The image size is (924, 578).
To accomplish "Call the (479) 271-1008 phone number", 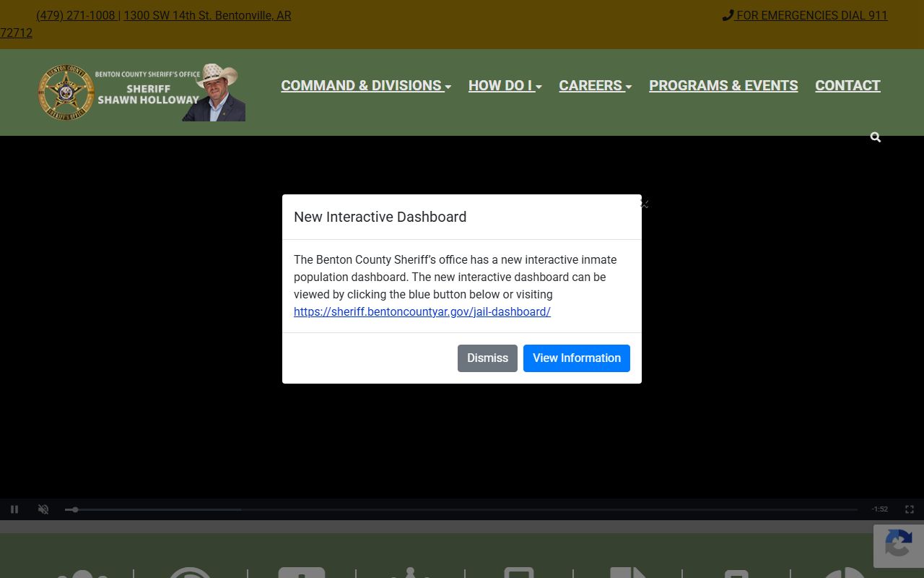I will 75,15.
